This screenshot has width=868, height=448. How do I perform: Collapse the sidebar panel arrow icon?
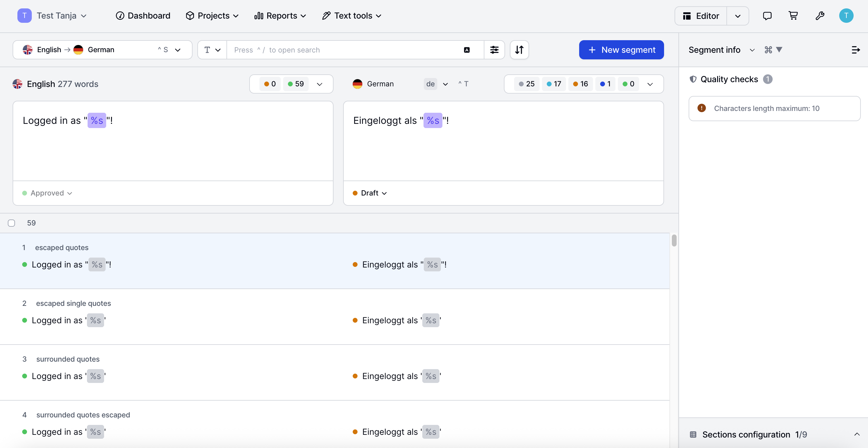click(855, 50)
